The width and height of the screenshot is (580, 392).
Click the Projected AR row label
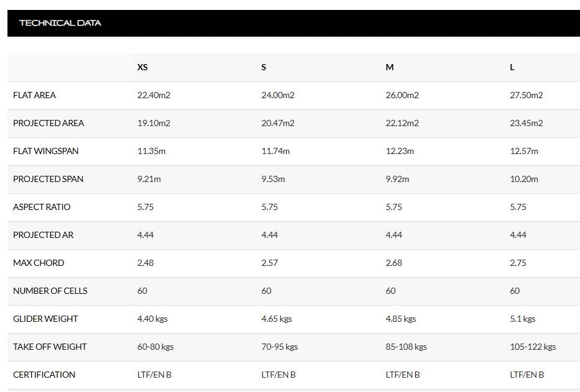pos(44,235)
